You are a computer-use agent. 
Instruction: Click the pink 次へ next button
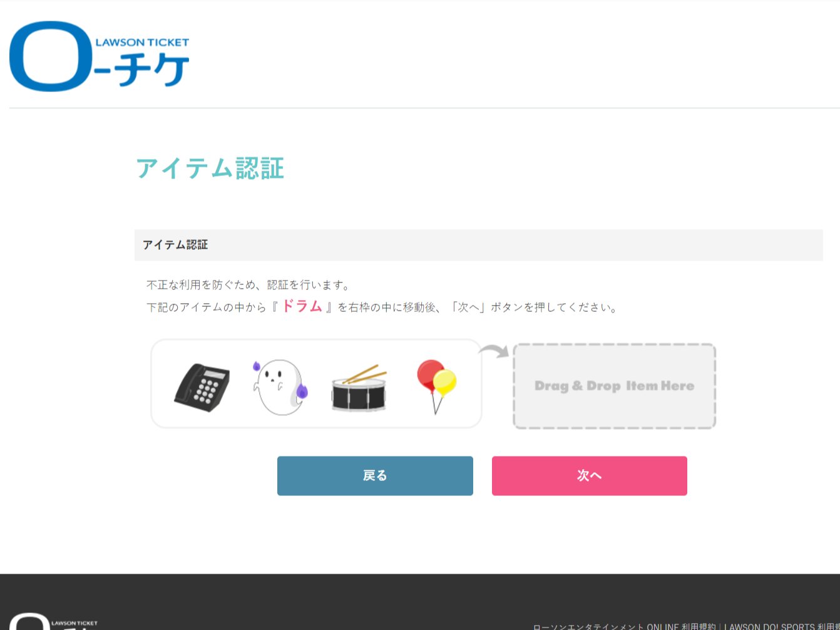pyautogui.click(x=590, y=476)
